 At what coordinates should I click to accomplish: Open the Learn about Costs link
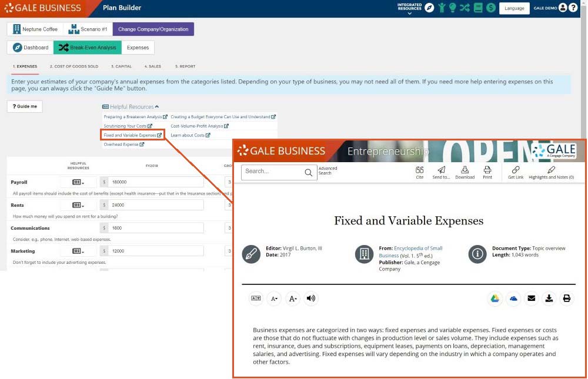click(191, 135)
